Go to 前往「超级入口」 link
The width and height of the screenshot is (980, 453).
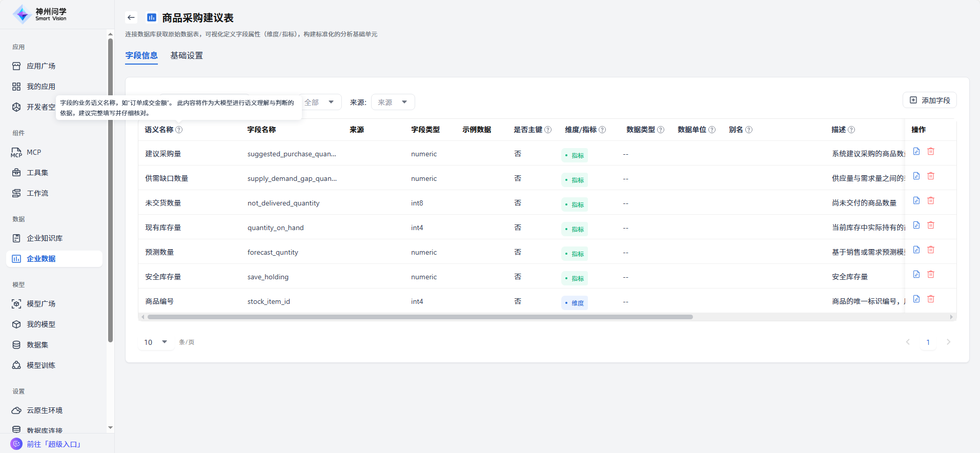click(x=54, y=444)
